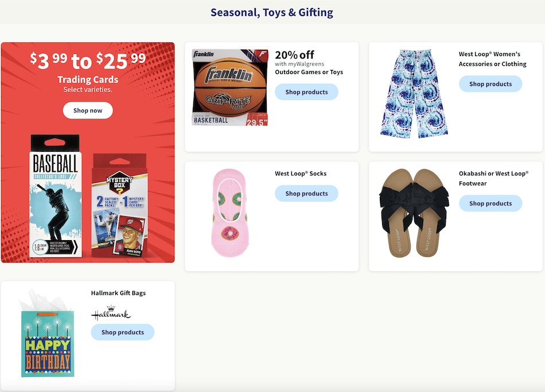Select the Okabashi or West Loop Footwear title
The width and height of the screenshot is (545, 392).
(493, 178)
